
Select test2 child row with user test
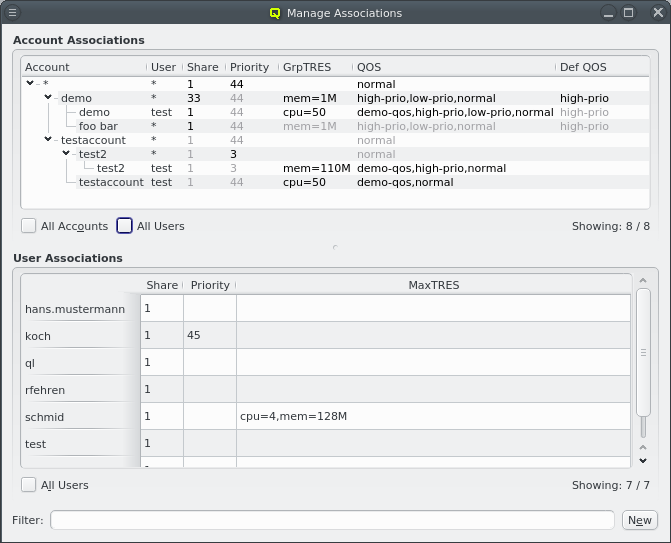pyautogui.click(x=336, y=168)
